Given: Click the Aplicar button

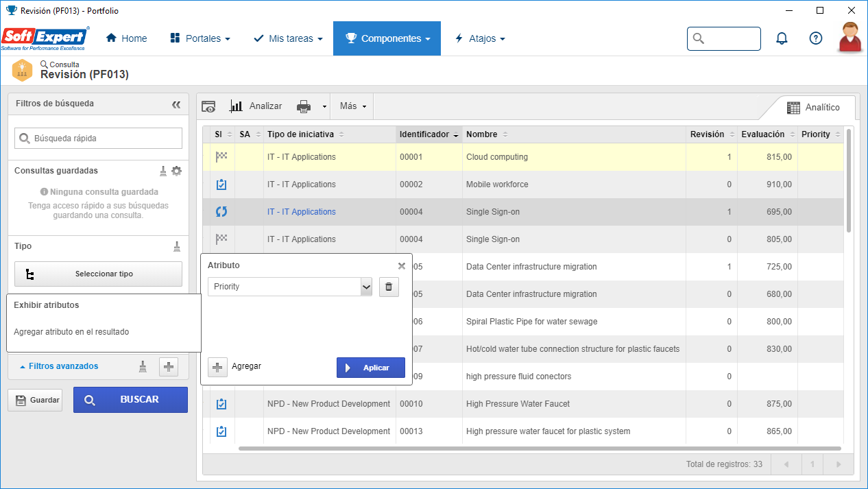Looking at the screenshot, I should point(371,368).
